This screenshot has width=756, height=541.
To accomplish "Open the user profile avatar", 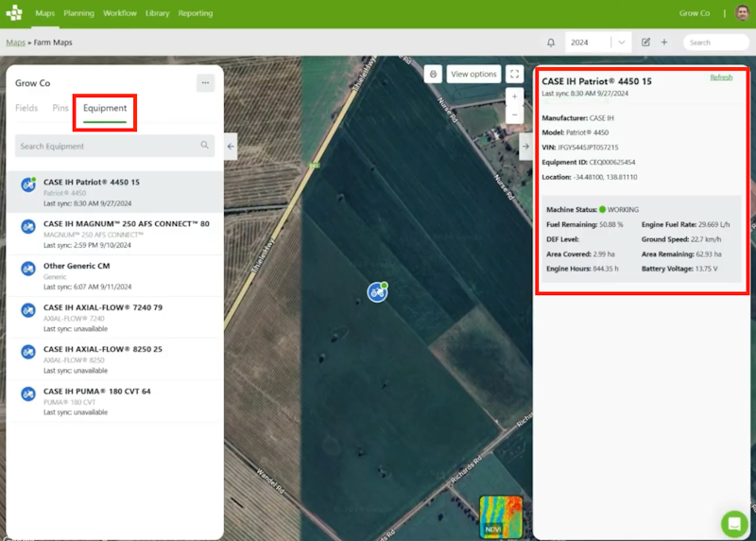I will pyautogui.click(x=742, y=13).
